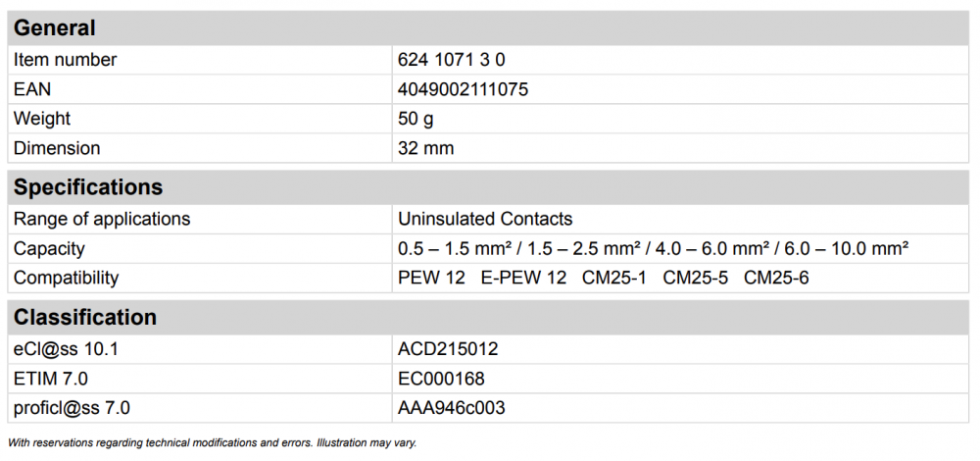The width and height of the screenshot is (980, 461).
Task: Click the eCl@ss code ACD215012
Action: coord(449,349)
